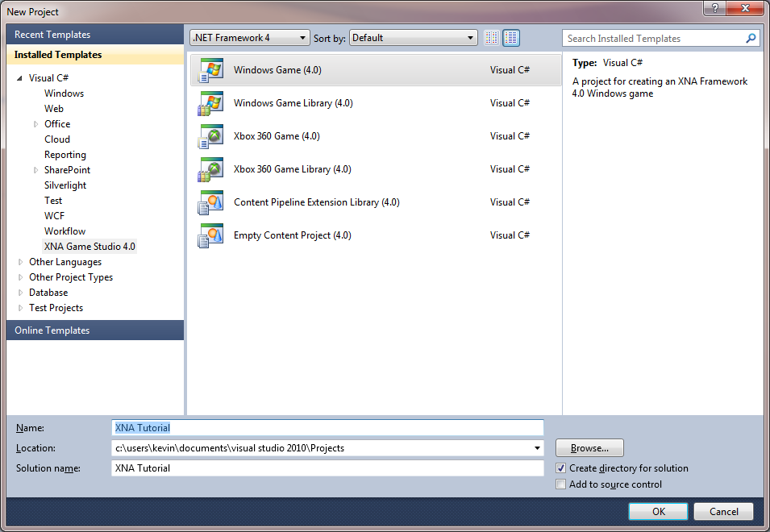Toggle Create directory for solution checkbox
Viewport: 770px width, 532px height.
coord(561,468)
